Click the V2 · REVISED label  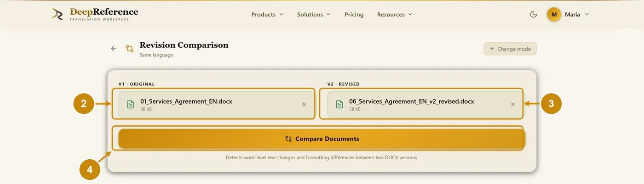pos(344,84)
